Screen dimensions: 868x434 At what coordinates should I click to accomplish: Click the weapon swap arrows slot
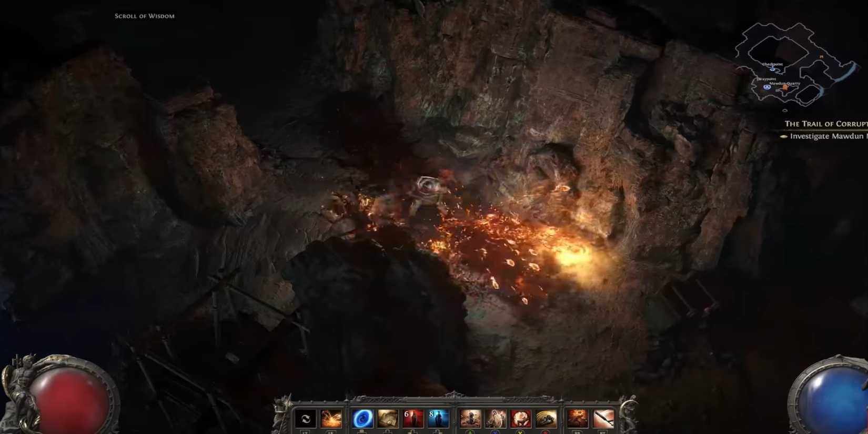(305, 419)
